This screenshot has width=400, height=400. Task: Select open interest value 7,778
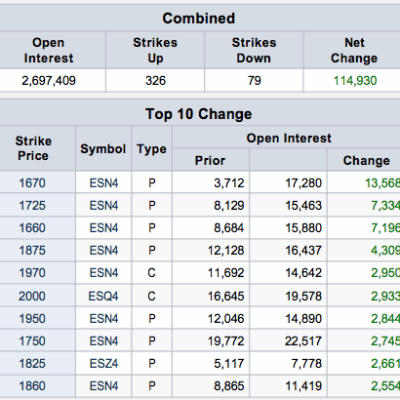coord(307,364)
